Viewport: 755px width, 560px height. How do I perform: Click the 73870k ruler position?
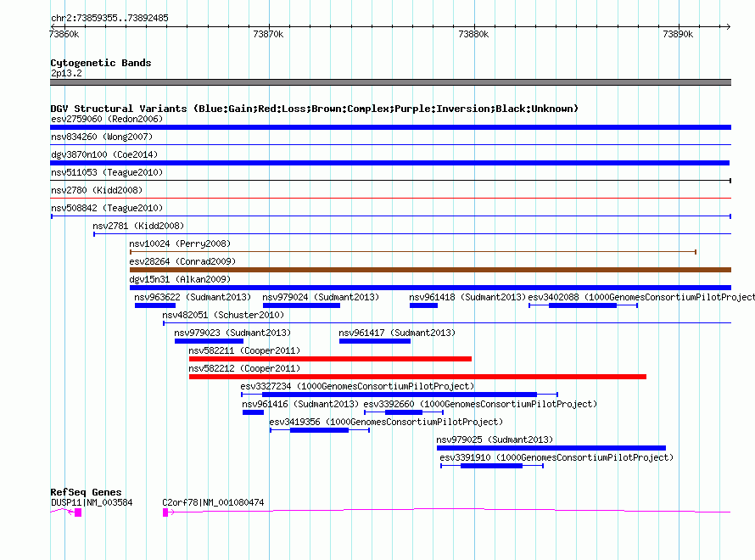coord(268,34)
